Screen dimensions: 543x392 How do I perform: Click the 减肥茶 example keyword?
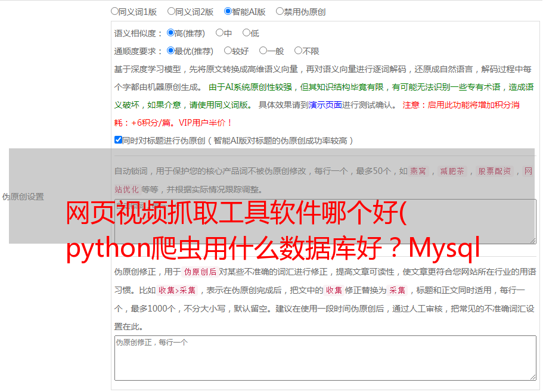coord(452,171)
